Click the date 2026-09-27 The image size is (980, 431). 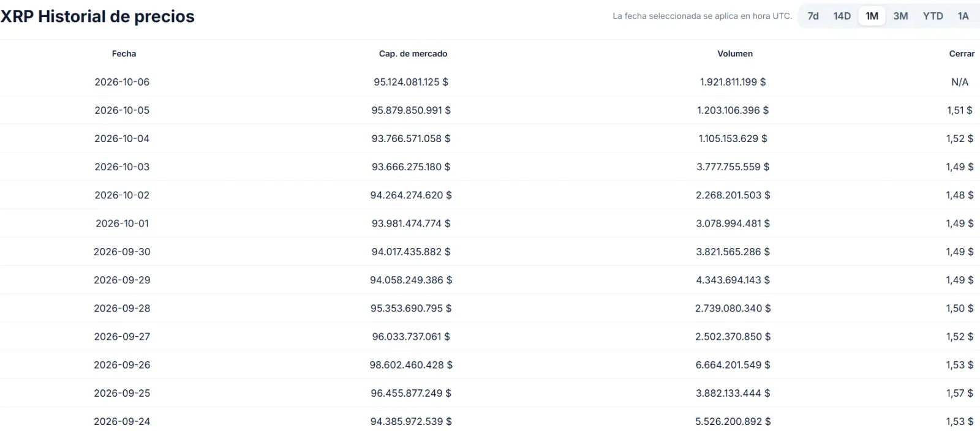coord(122,337)
